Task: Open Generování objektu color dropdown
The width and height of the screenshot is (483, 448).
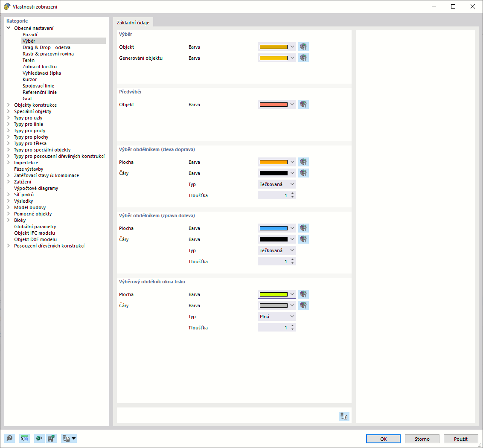Action: 292,58
